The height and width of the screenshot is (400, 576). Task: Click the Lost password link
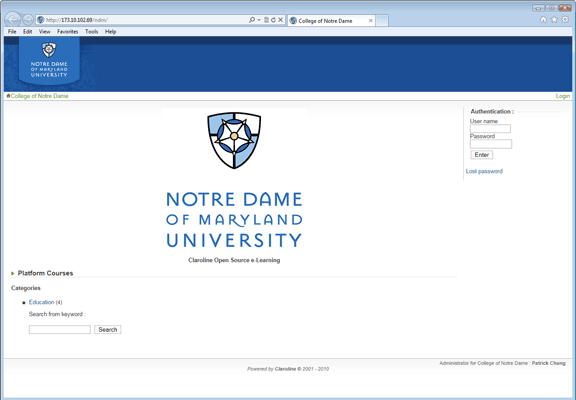point(484,171)
